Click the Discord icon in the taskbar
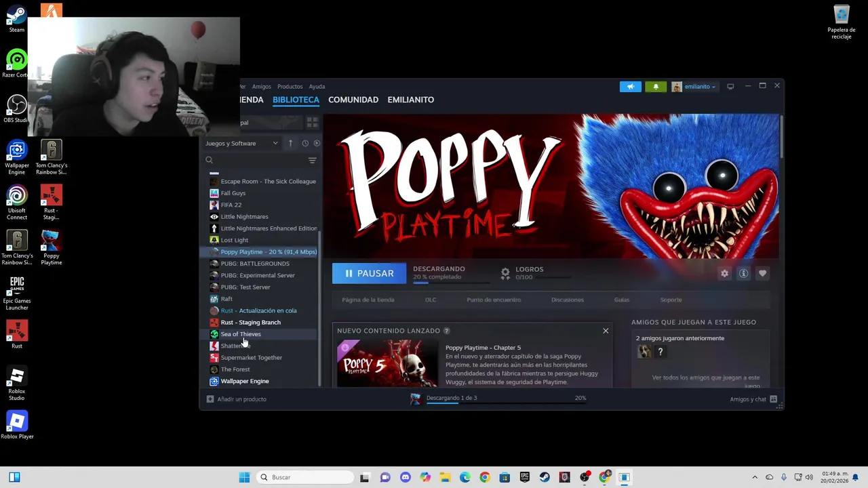 click(x=406, y=477)
